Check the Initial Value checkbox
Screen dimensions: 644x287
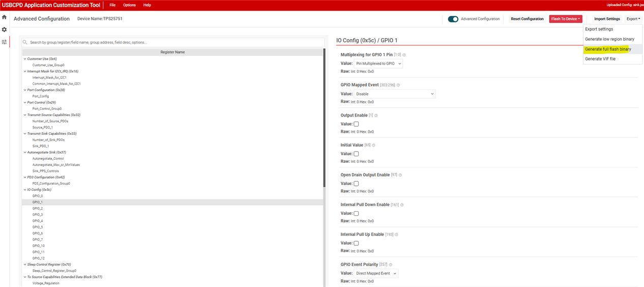tap(356, 154)
